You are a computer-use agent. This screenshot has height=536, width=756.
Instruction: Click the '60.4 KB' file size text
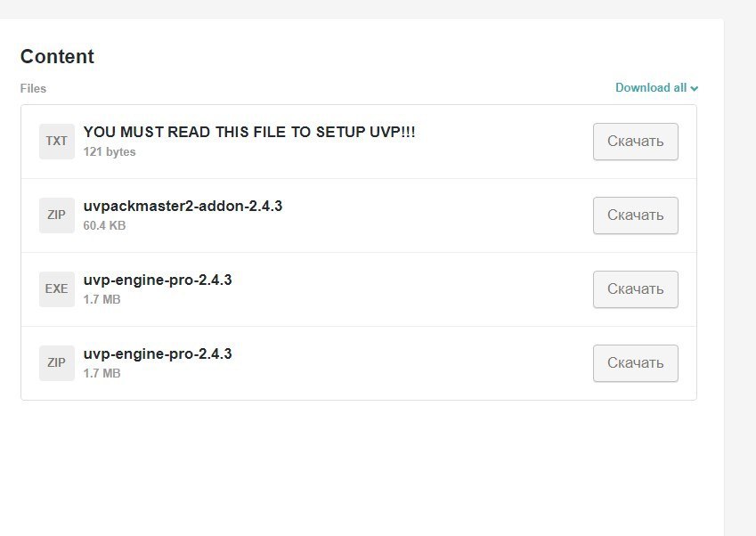[104, 226]
